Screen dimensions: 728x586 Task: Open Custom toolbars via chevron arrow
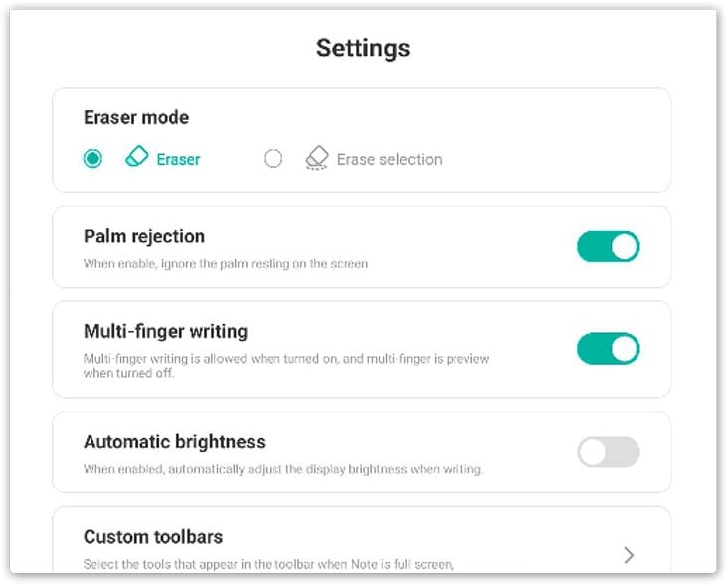pos(629,555)
